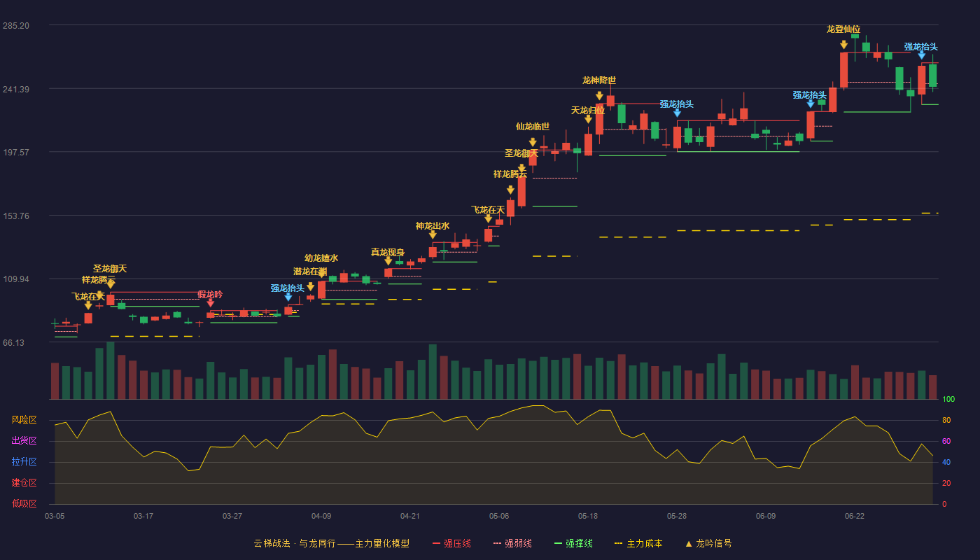
Task: Click the 153.76 price axis label
Action: pos(16,216)
